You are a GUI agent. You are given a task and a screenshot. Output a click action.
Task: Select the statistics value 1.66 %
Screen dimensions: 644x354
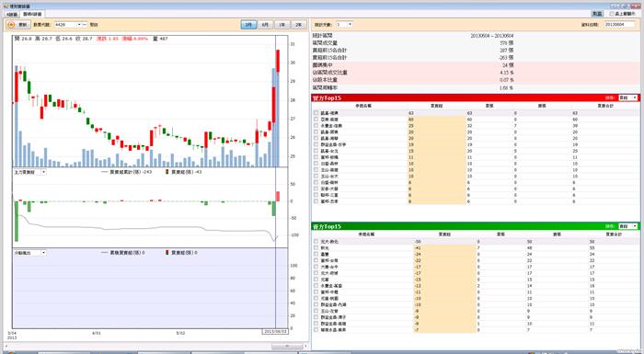coord(507,88)
